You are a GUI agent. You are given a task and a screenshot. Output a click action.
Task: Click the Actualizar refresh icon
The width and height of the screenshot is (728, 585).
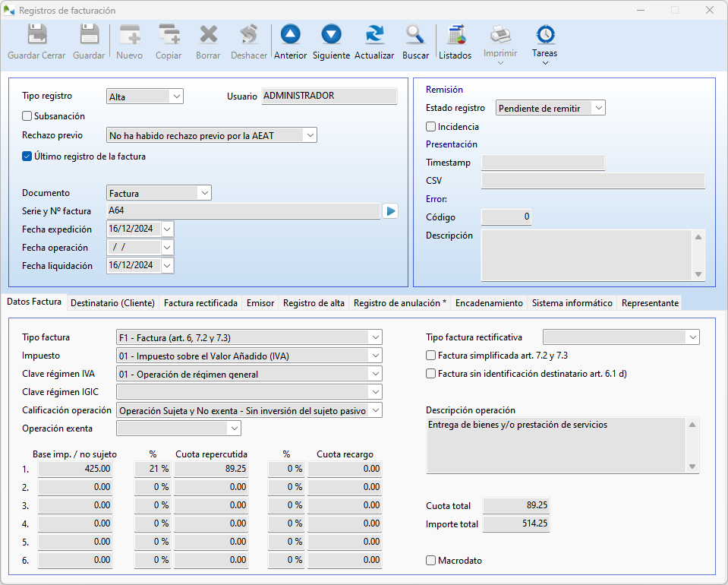pos(374,34)
